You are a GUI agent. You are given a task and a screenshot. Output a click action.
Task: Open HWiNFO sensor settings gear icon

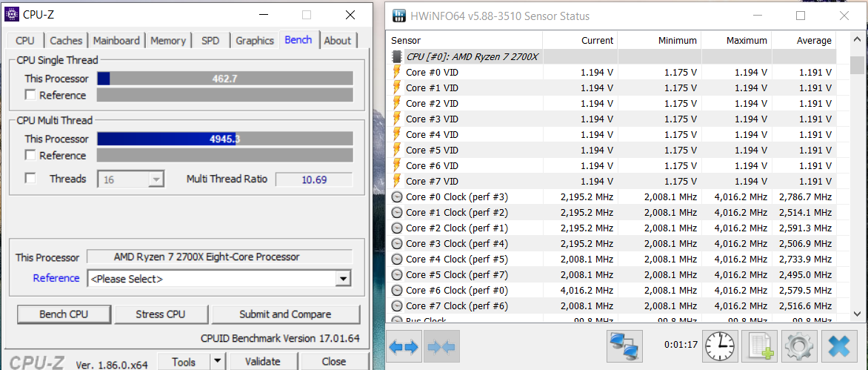[799, 347]
